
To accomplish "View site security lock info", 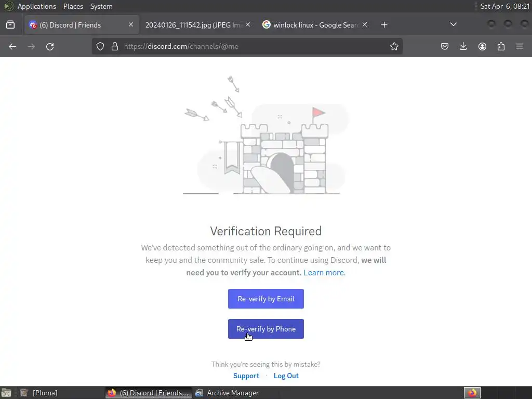I will (115, 46).
